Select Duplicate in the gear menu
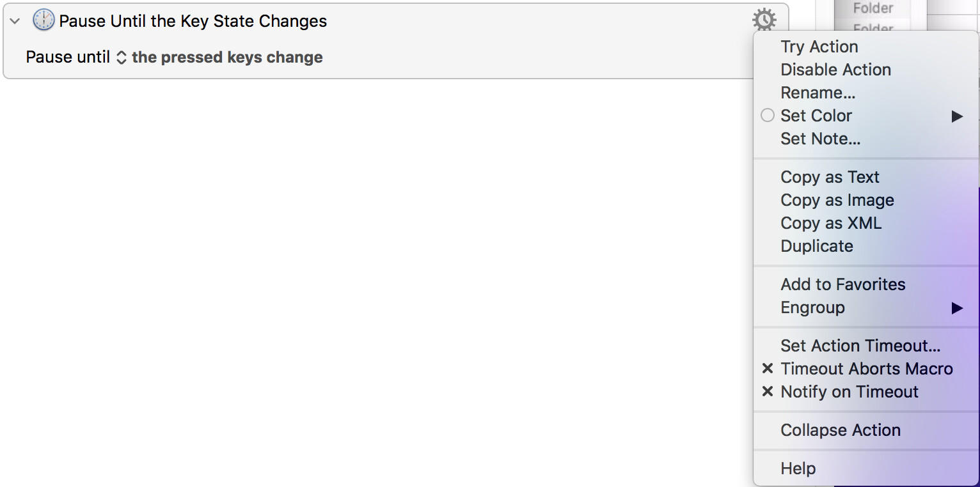Viewport: 980px width, 487px height. (867, 246)
